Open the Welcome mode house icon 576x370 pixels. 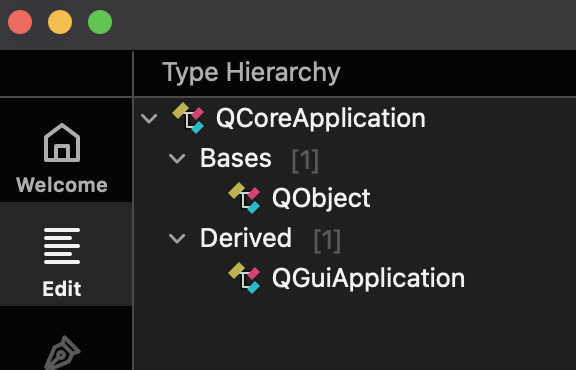tap(62, 143)
